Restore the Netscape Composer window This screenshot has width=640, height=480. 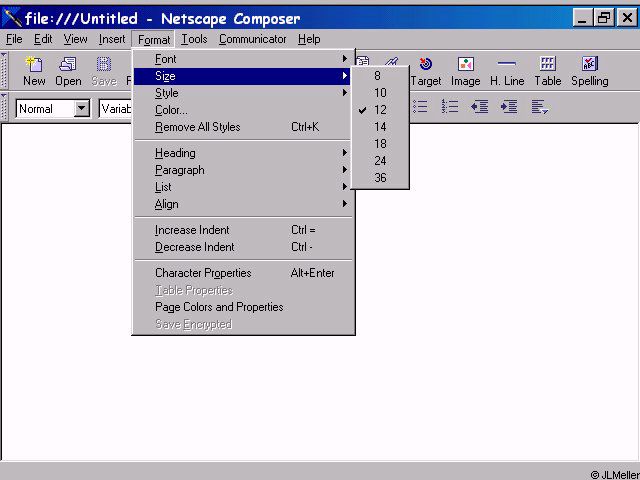pyautogui.click(x=604, y=18)
